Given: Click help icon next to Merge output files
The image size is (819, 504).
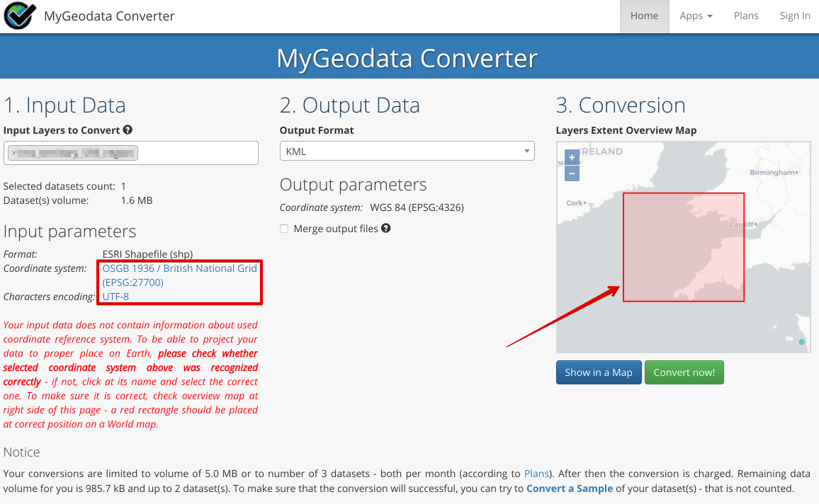Looking at the screenshot, I should pyautogui.click(x=386, y=229).
